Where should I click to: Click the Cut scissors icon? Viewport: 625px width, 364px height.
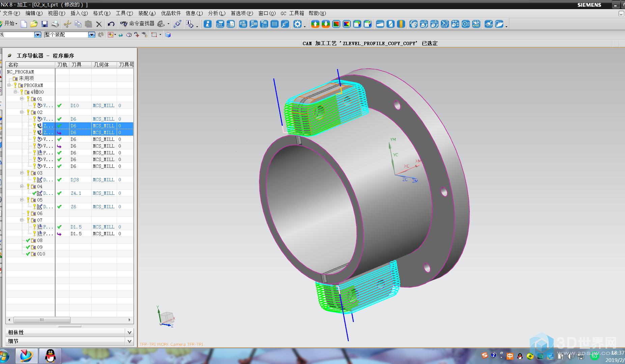[x=67, y=24]
